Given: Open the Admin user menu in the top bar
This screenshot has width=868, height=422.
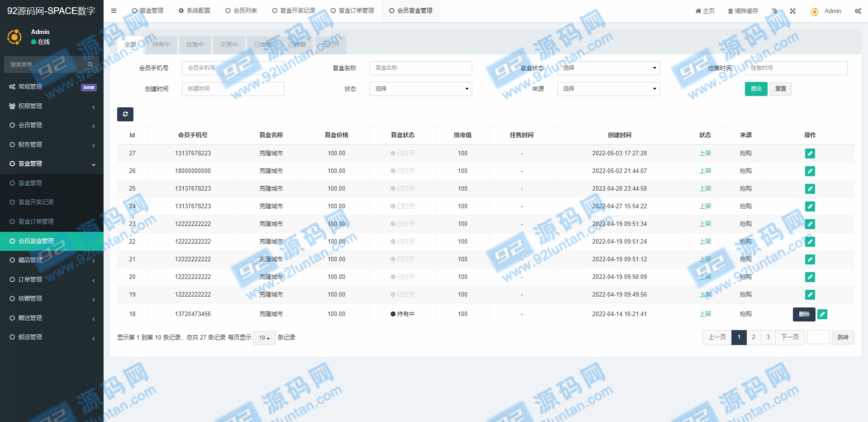Looking at the screenshot, I should [825, 11].
